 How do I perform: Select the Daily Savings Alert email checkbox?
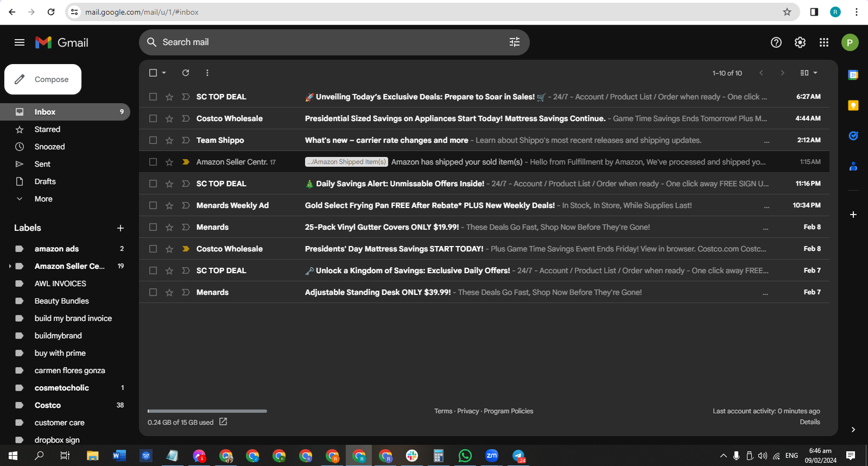pyautogui.click(x=153, y=184)
